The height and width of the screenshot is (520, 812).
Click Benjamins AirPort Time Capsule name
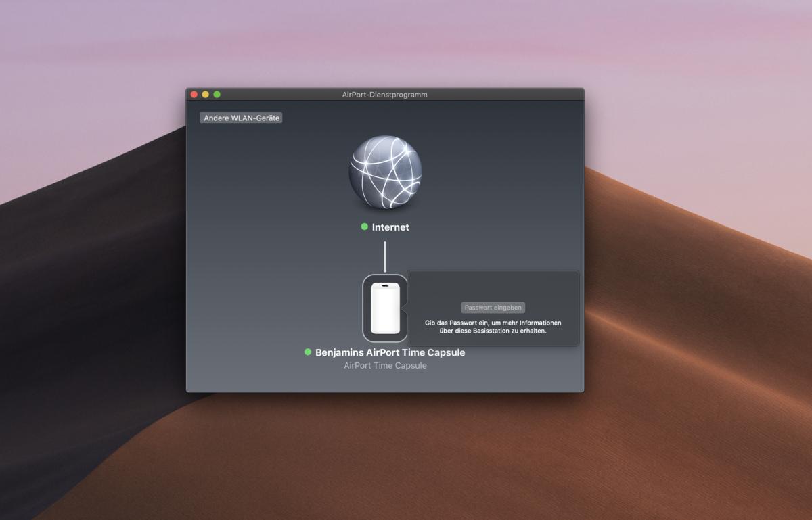[390, 352]
